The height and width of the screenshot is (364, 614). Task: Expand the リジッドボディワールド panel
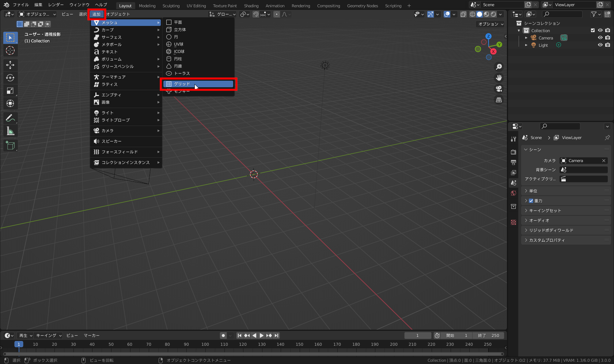point(566,230)
